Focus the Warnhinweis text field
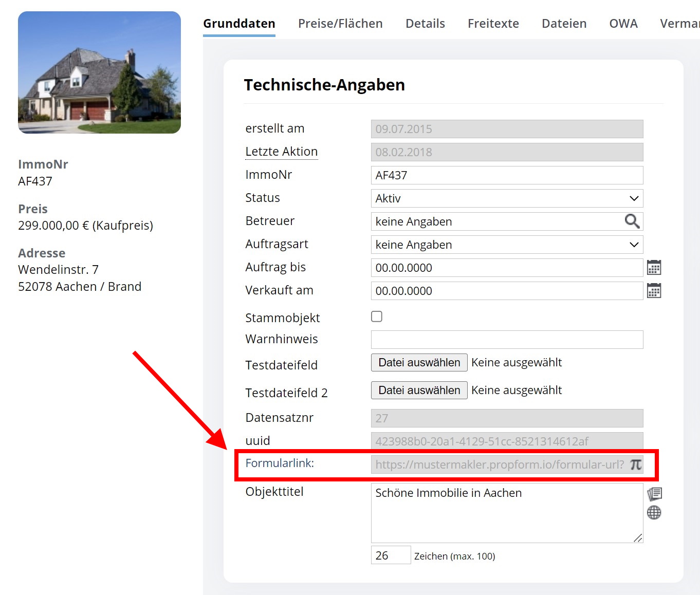The height and width of the screenshot is (595, 700). pyautogui.click(x=506, y=340)
